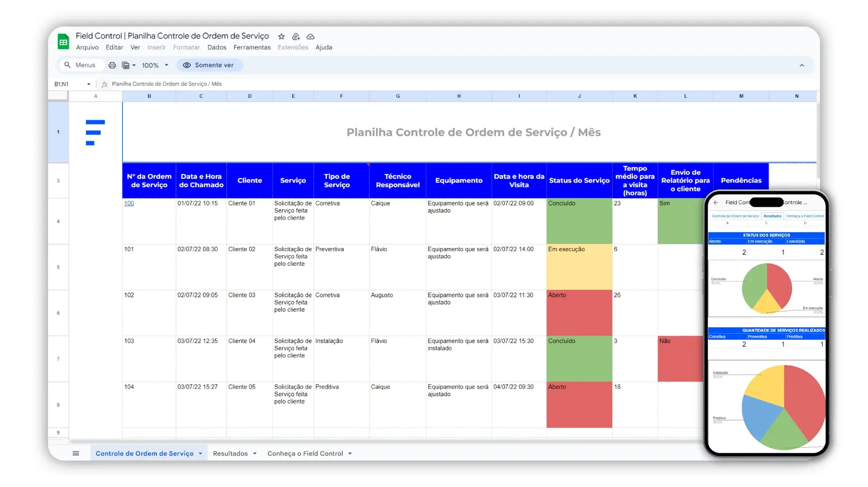Screen dimensions: 868x487
Task: Click the Augusto technician cell
Action: (x=397, y=313)
